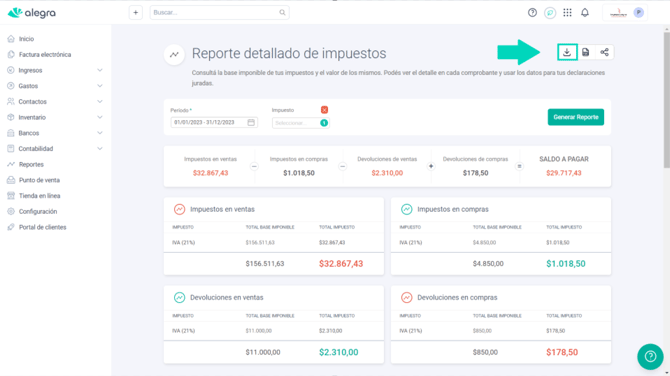Open Factura electrónica in the sidebar
The width and height of the screenshot is (670, 376).
click(45, 55)
